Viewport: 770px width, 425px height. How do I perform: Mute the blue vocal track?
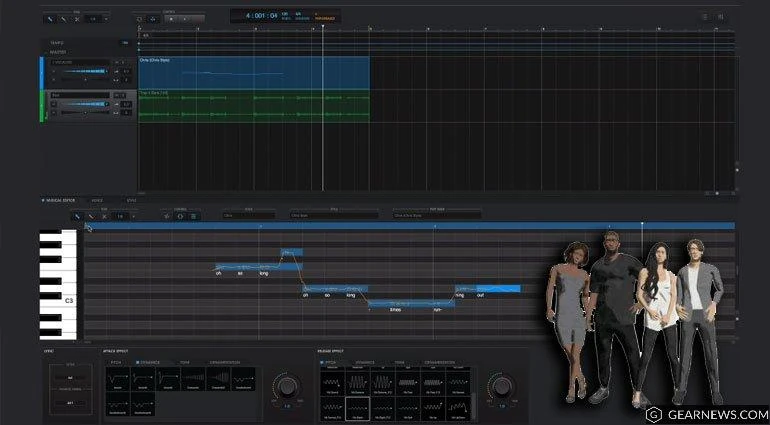point(117,62)
